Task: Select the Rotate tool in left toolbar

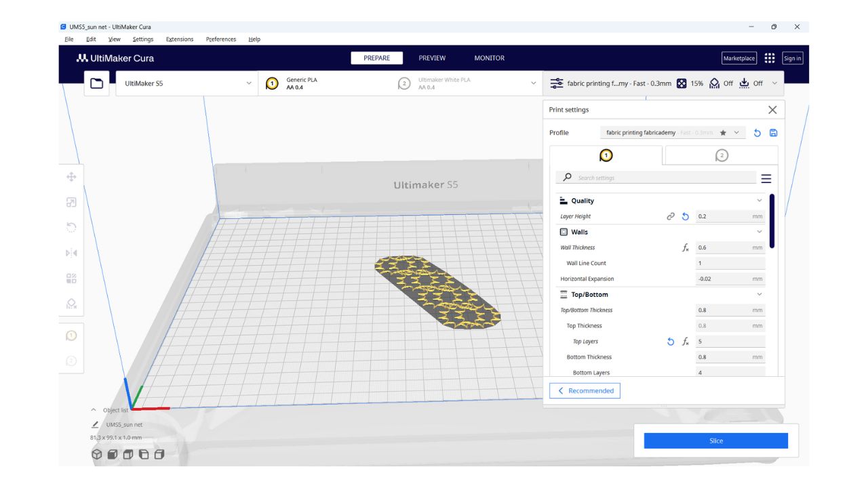Action: (x=71, y=227)
